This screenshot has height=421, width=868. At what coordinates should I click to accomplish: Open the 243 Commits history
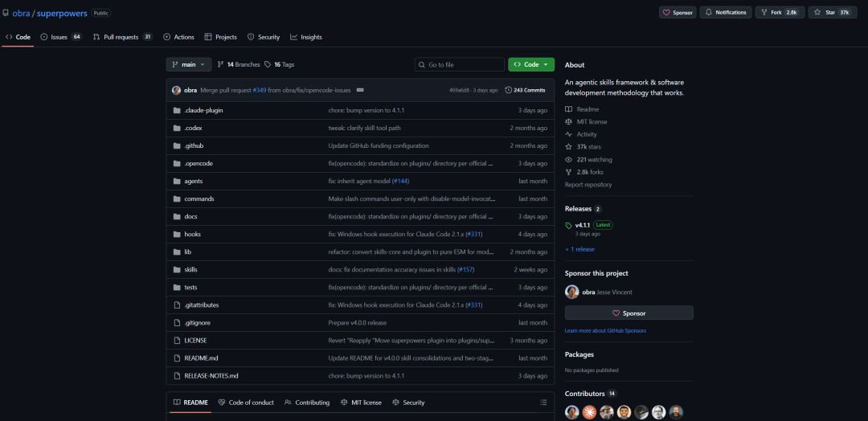[526, 90]
